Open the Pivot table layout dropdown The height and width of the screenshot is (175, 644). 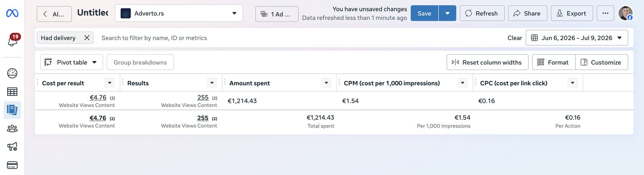72,62
